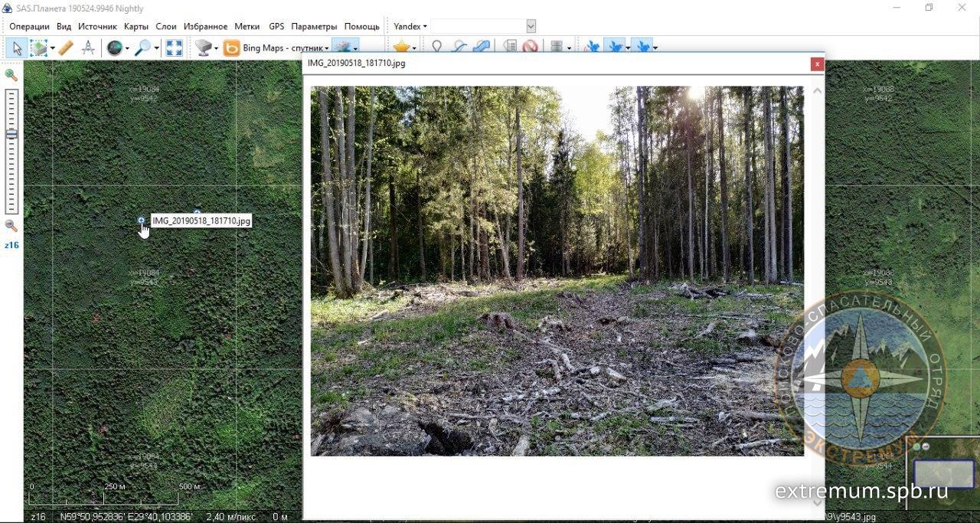Expand magnifier tool dropdown arrow
The width and height of the screenshot is (980, 523).
[x=156, y=48]
